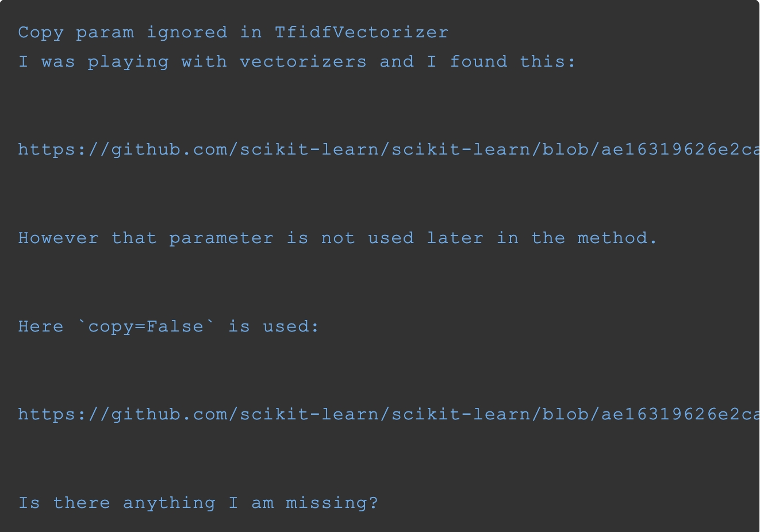This screenshot has height=532, width=760.
Task: Open the GitHub link following 'I found this:'
Action: tap(389, 150)
